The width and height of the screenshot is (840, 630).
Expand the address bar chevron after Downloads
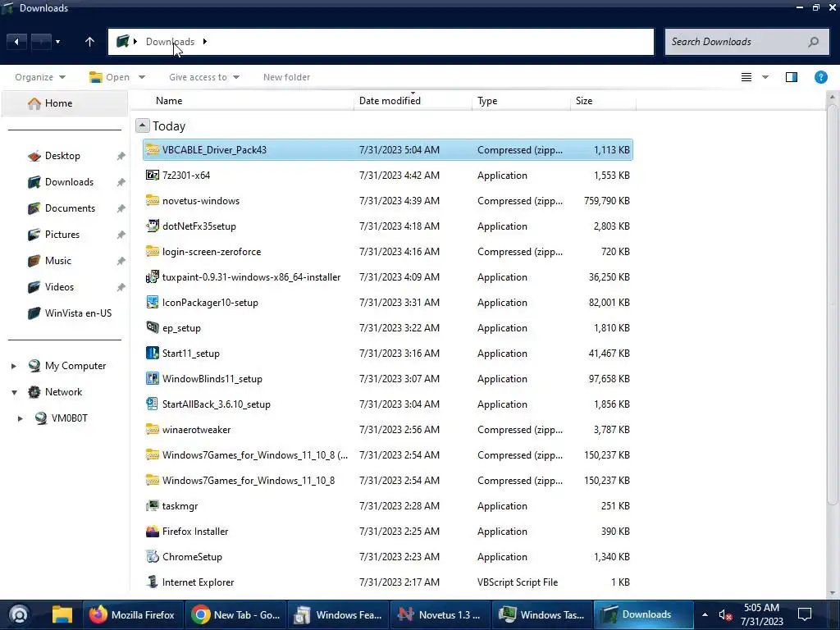point(204,42)
